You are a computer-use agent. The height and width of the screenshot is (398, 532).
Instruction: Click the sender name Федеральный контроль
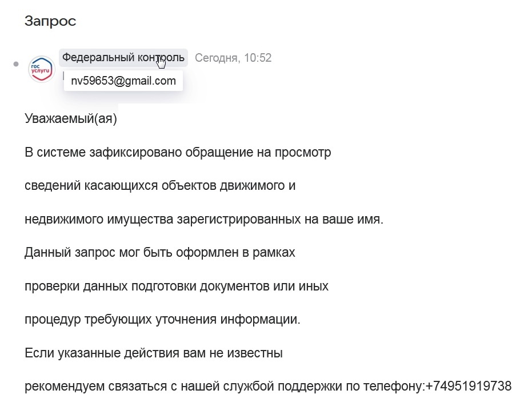tap(123, 58)
